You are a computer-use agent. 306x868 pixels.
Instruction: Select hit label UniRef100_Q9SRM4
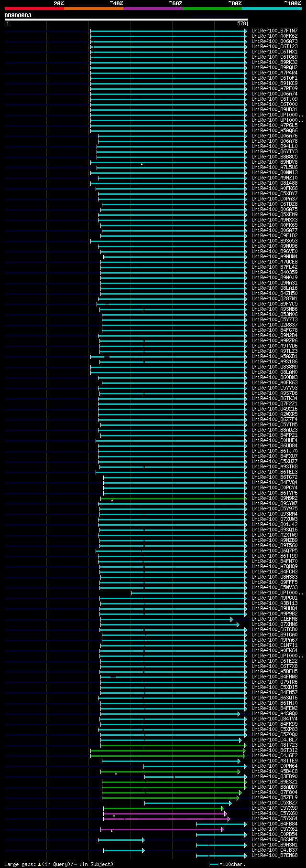tap(274, 514)
